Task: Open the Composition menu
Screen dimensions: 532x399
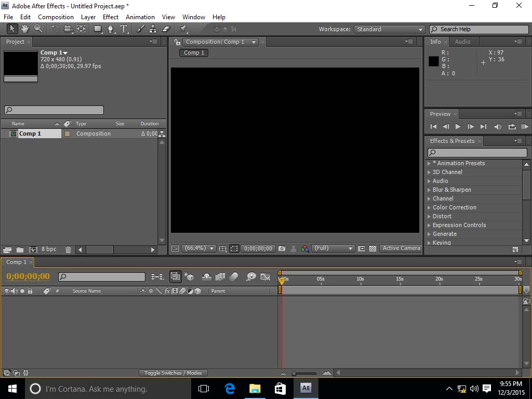Action: point(56,17)
